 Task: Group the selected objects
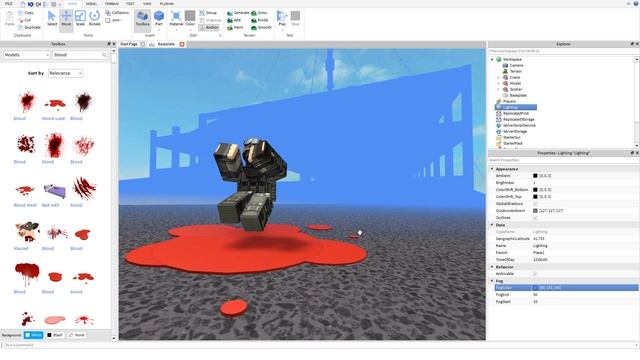click(x=208, y=13)
